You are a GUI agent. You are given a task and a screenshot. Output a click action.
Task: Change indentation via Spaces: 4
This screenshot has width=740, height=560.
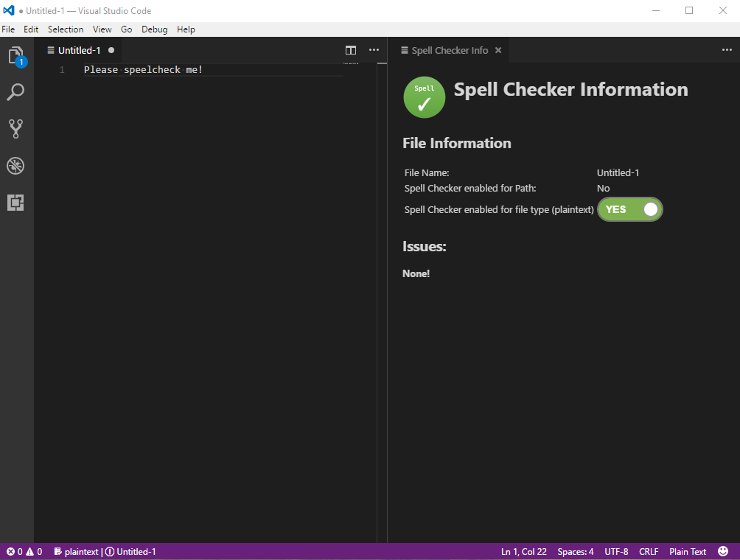coord(576,551)
